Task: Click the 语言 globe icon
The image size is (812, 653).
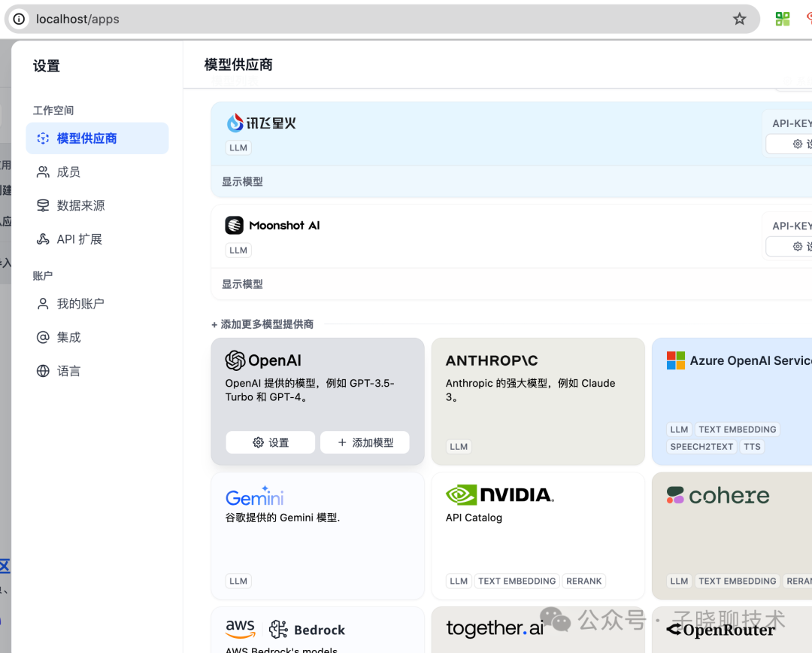Action: point(43,371)
